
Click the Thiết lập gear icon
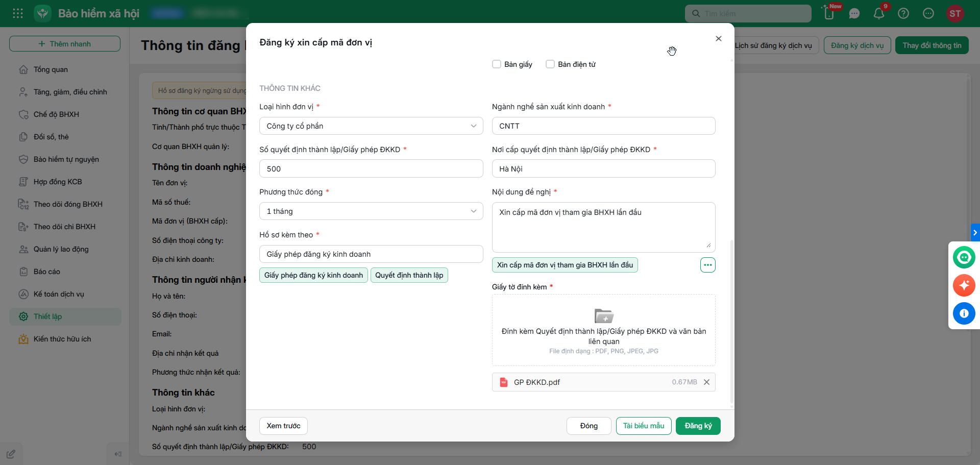pos(23,316)
